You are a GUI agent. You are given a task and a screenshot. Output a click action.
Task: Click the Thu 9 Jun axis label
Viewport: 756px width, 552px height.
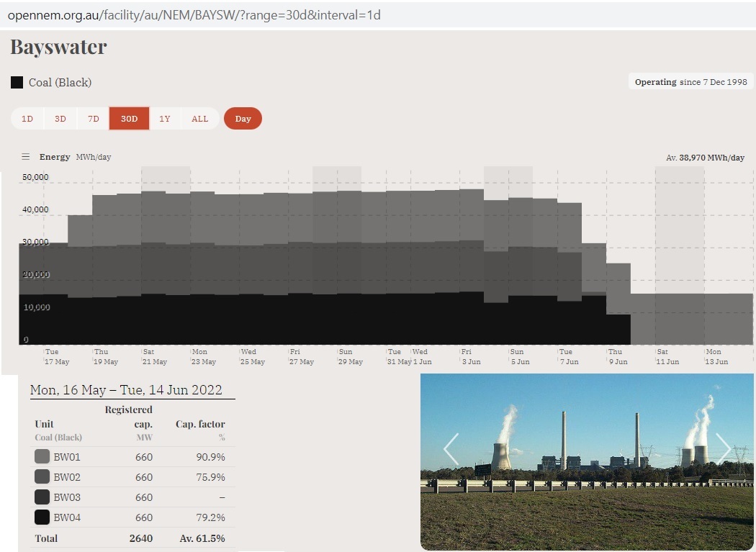pos(618,357)
